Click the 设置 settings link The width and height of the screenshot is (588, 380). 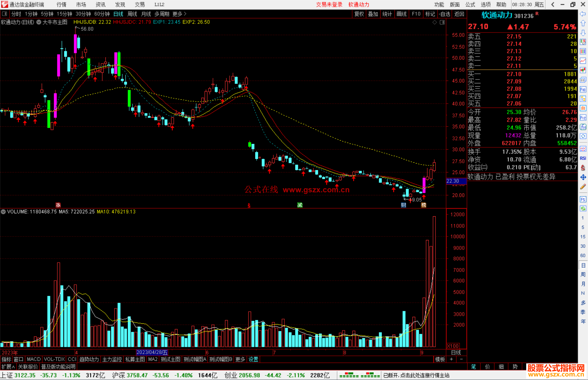(x=253, y=359)
